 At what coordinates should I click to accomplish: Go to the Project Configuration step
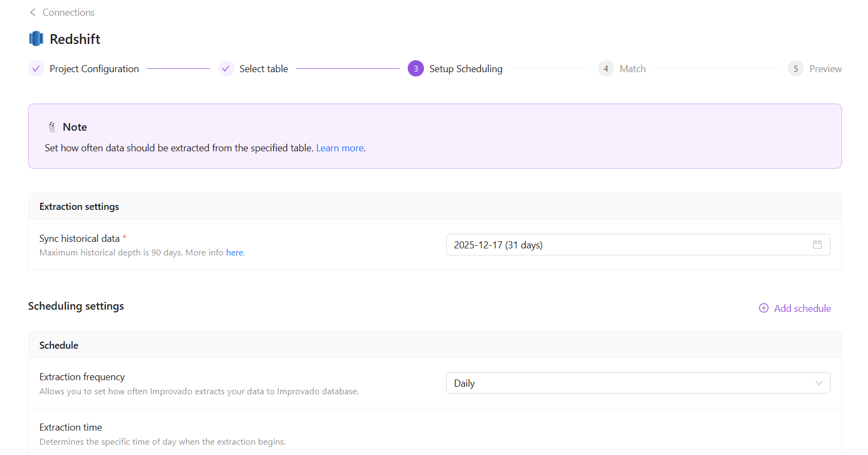click(x=94, y=69)
